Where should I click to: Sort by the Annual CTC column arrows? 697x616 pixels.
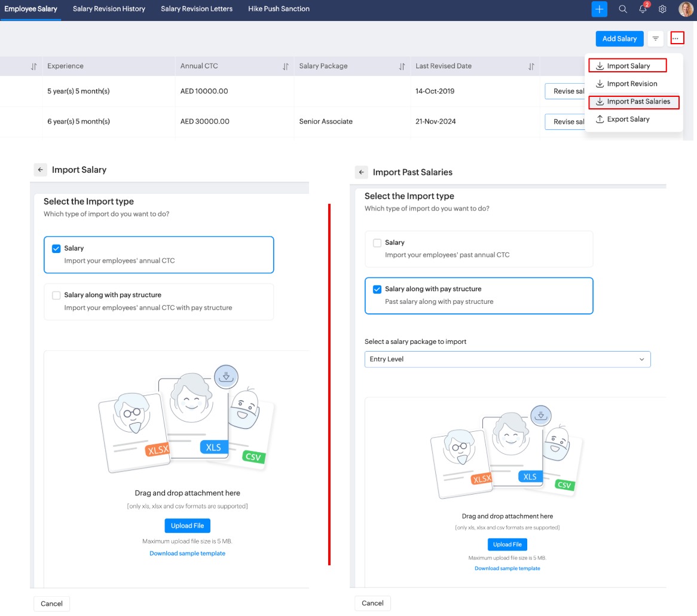286,66
